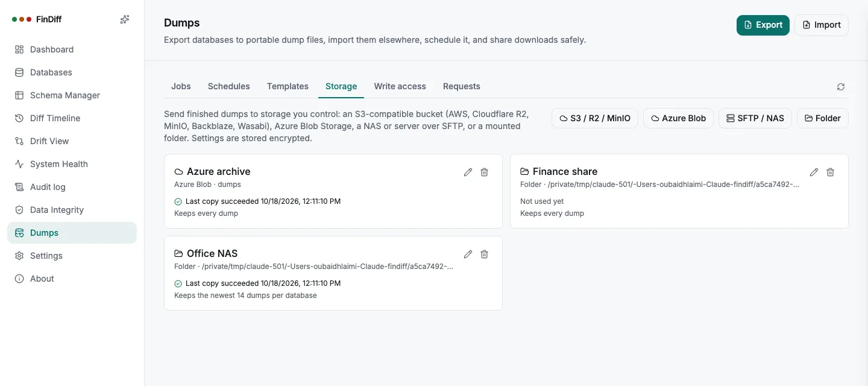Click the Dumps page heading
The image size is (868, 386).
point(181,23)
